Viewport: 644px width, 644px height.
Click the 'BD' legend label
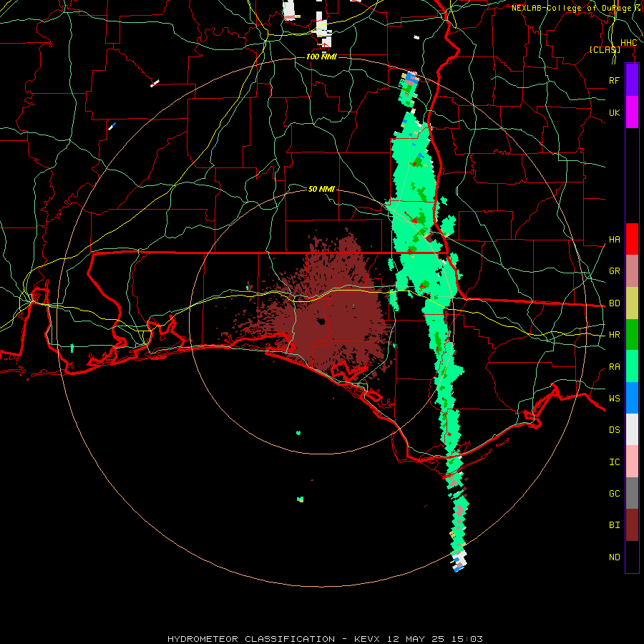(614, 303)
